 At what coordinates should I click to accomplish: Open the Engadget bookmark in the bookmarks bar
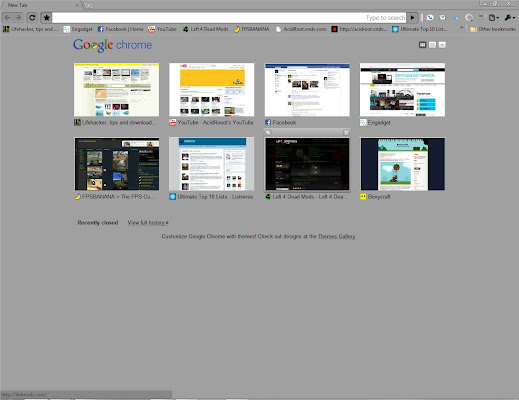click(78, 29)
